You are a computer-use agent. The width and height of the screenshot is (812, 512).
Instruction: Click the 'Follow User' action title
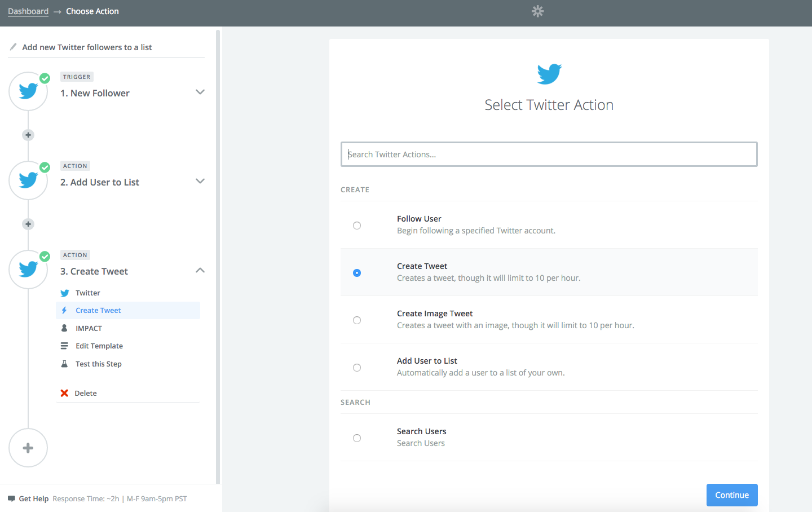[419, 219]
